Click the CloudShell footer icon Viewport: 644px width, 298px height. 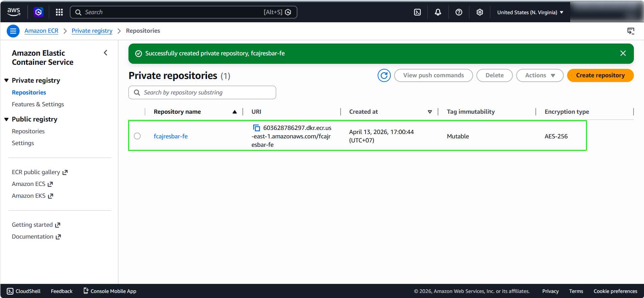pyautogui.click(x=10, y=291)
